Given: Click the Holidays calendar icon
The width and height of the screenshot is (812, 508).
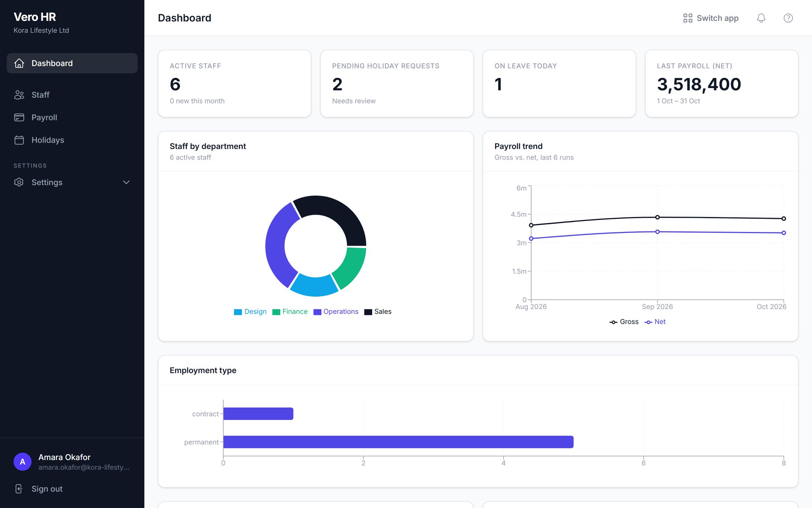Looking at the screenshot, I should pos(19,140).
